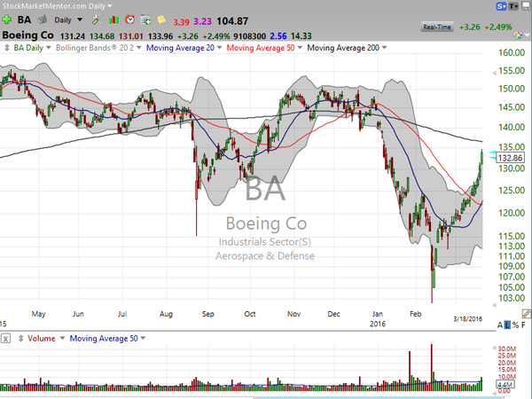Image resolution: width=532 pixels, height=399 pixels.
Task: Click the blue 2.56 value
Action: [278, 36]
